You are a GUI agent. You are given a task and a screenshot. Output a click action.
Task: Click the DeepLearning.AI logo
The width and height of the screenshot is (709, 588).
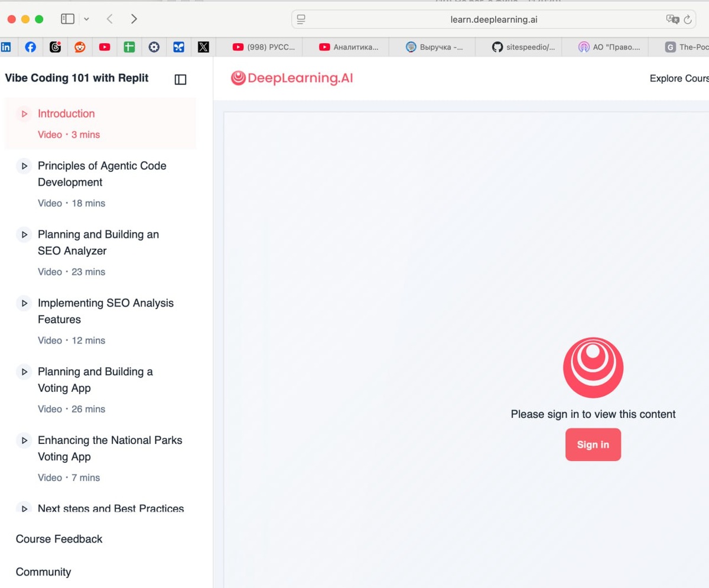tap(292, 78)
